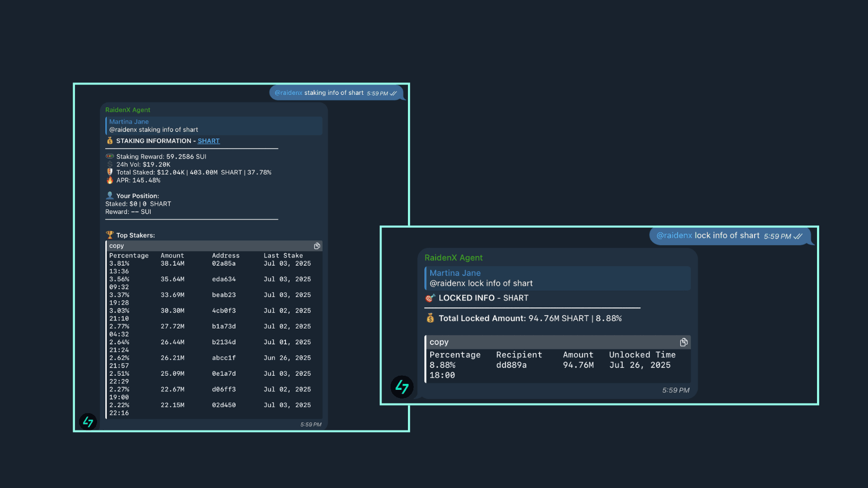Viewport: 868px width, 488px height.
Task: Select staker address b1a73d
Action: click(x=224, y=326)
